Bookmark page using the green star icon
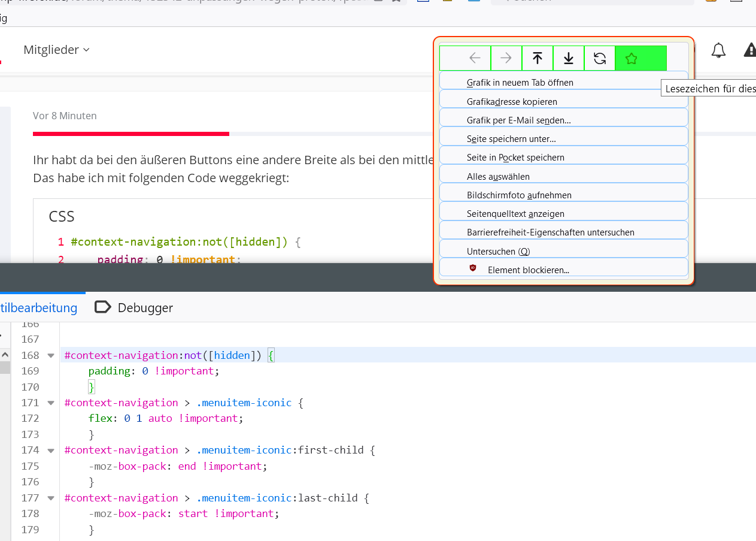 tap(631, 58)
